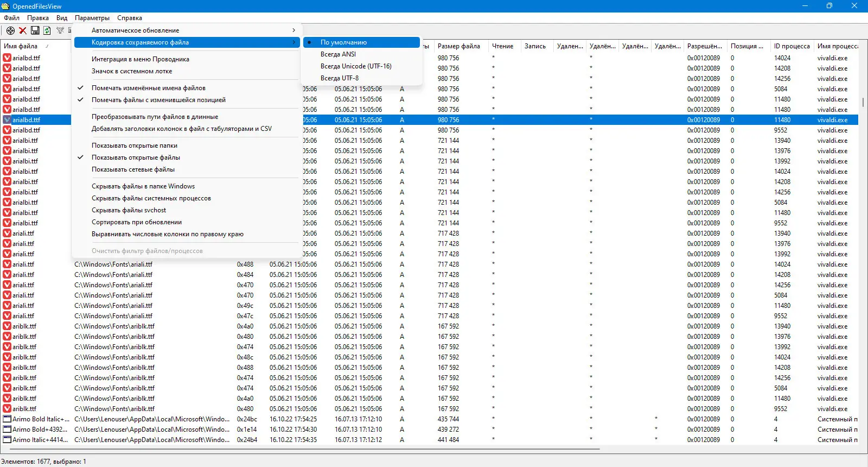Select the 'Arimo Italic+4414...' file name

pyautogui.click(x=41, y=440)
